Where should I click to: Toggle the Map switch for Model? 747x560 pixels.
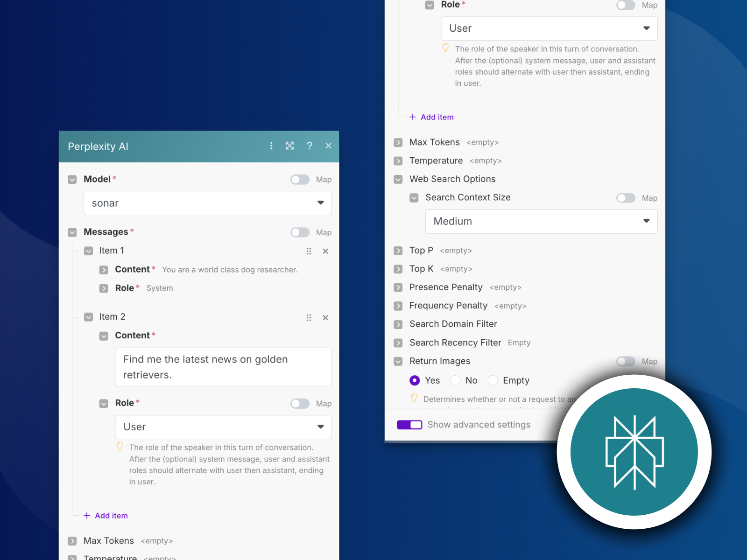(x=300, y=180)
